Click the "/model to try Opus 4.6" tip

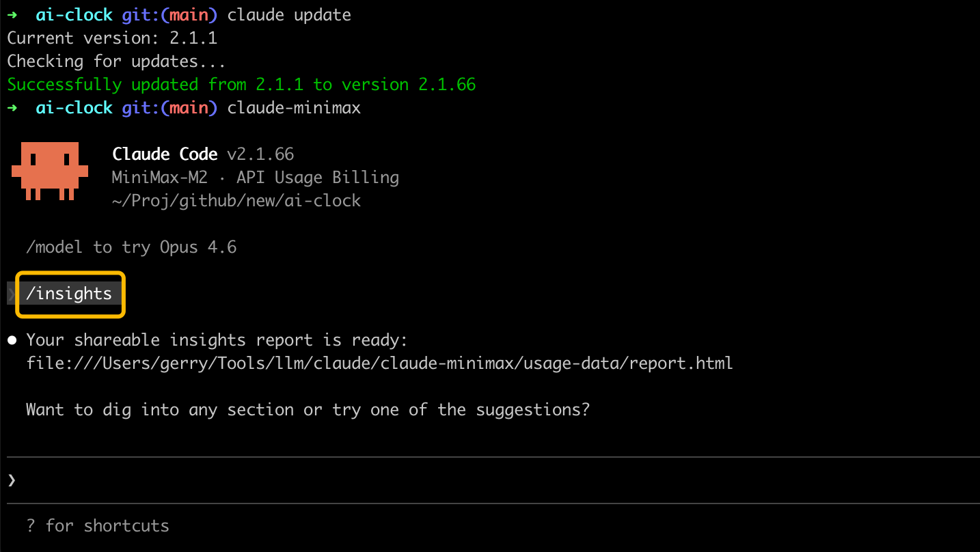click(131, 247)
